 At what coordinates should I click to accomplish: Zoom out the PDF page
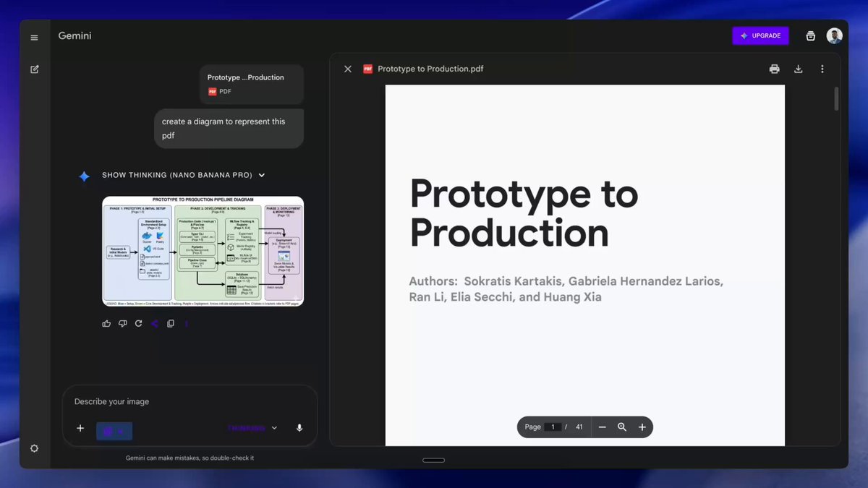point(602,427)
